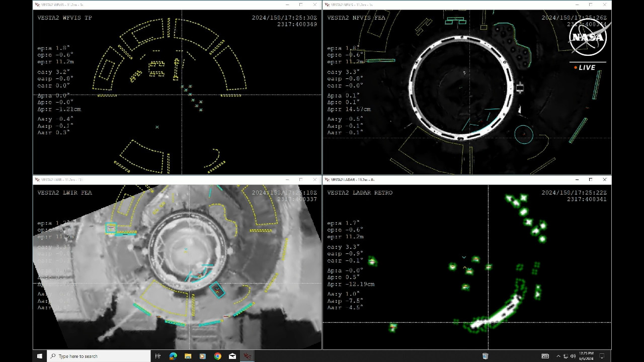Maximize the VESTA2 WFVIS window
This screenshot has width=644, height=362.
click(300, 5)
